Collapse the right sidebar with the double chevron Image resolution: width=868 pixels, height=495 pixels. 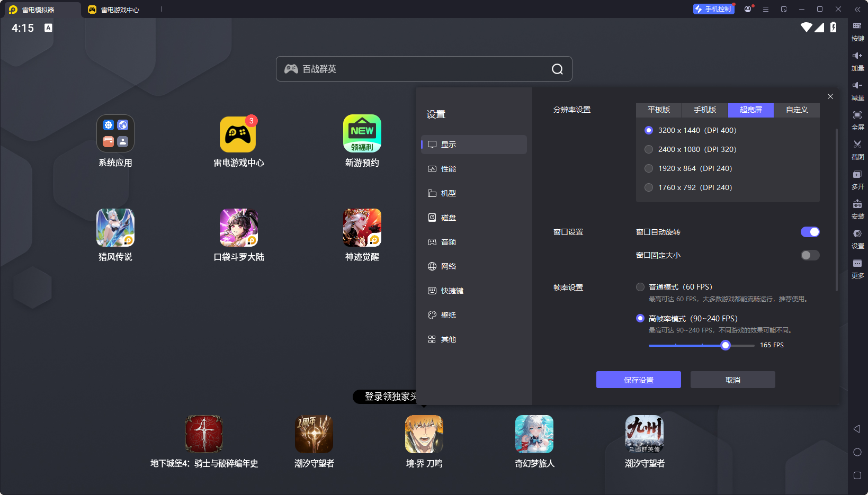tap(857, 10)
